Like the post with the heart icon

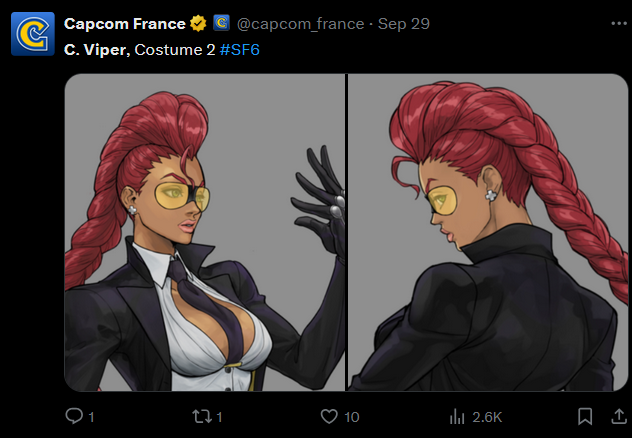(329, 416)
